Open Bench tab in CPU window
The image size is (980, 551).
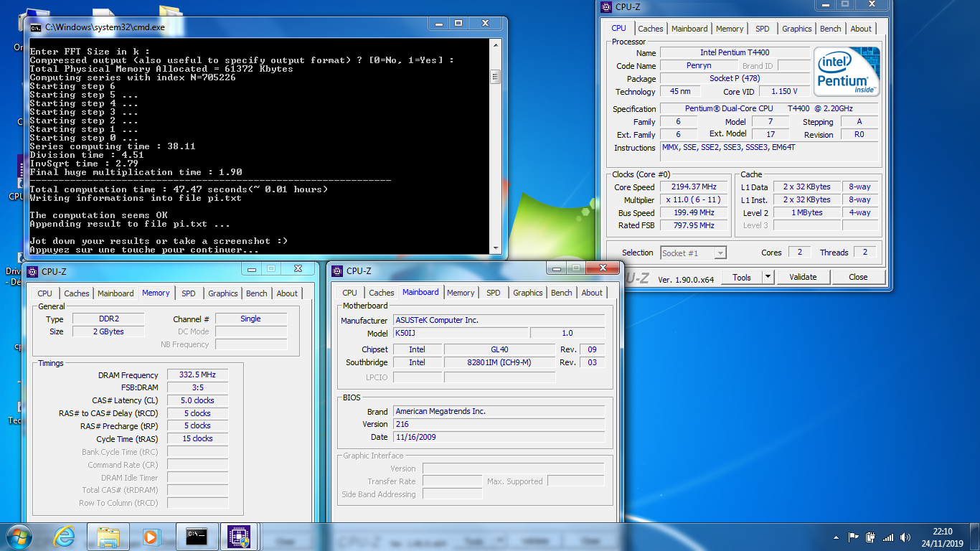pos(831,29)
